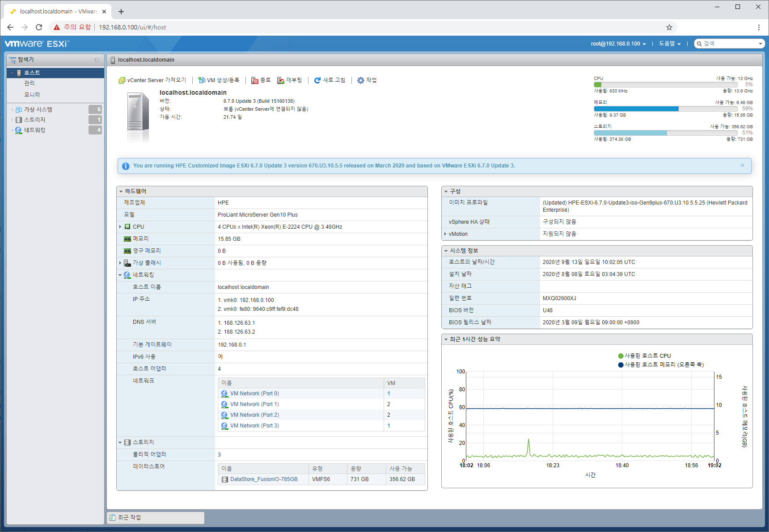Click the memory icon in hardware panel
Viewport: 769px width, 532px height.
point(127,239)
